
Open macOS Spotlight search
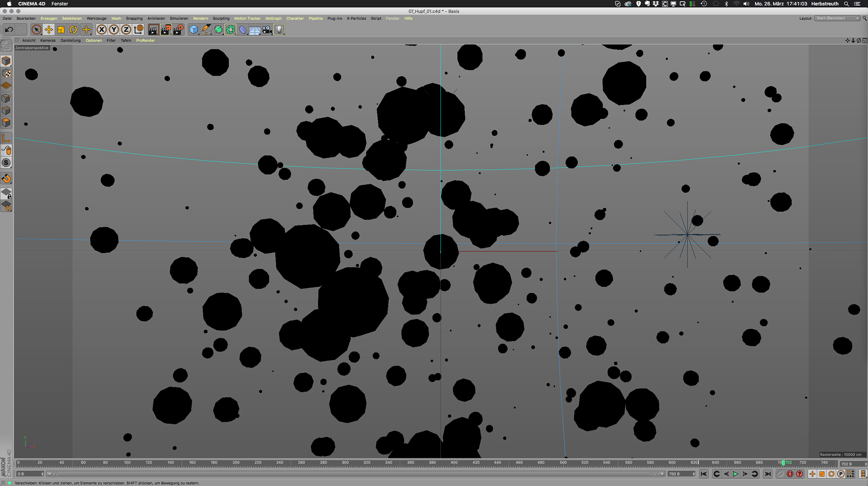846,4
